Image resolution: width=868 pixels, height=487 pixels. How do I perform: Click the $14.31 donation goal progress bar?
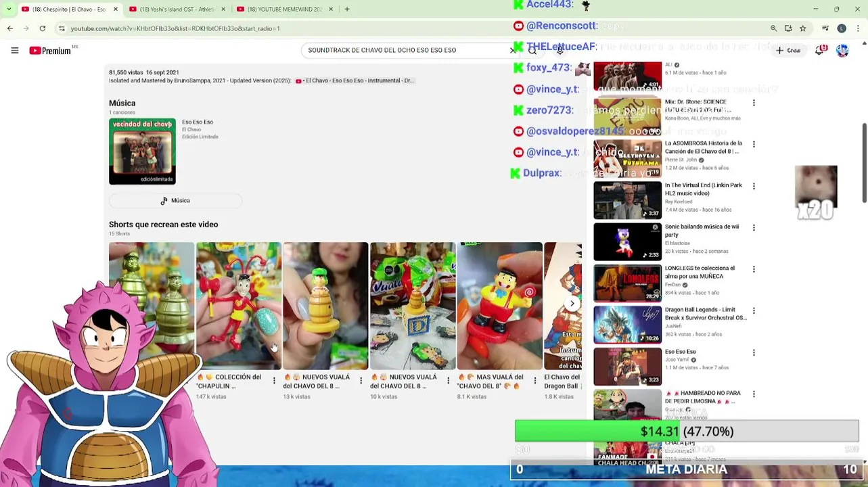click(x=687, y=431)
